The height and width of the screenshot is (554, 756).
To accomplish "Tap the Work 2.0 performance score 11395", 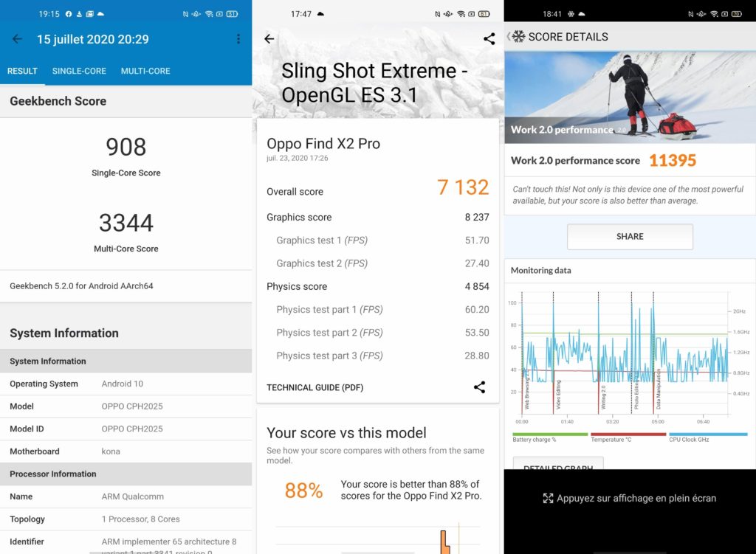I will coord(673,160).
